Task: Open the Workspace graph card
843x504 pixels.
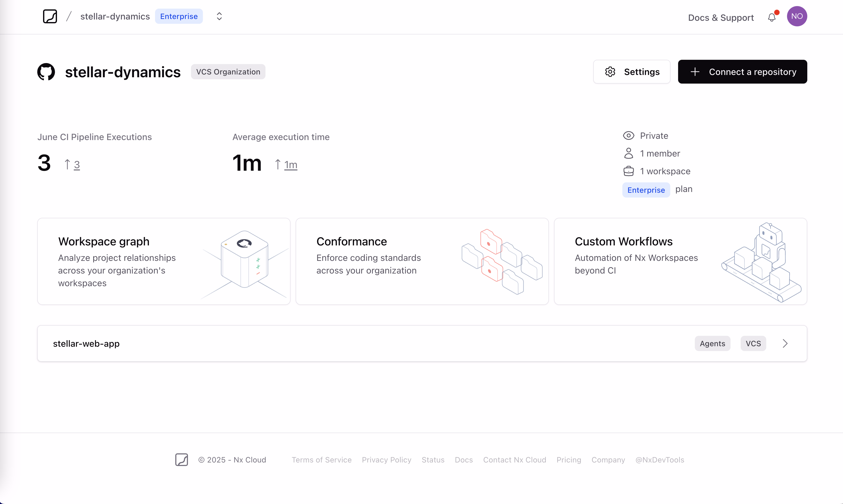Action: coord(164,261)
